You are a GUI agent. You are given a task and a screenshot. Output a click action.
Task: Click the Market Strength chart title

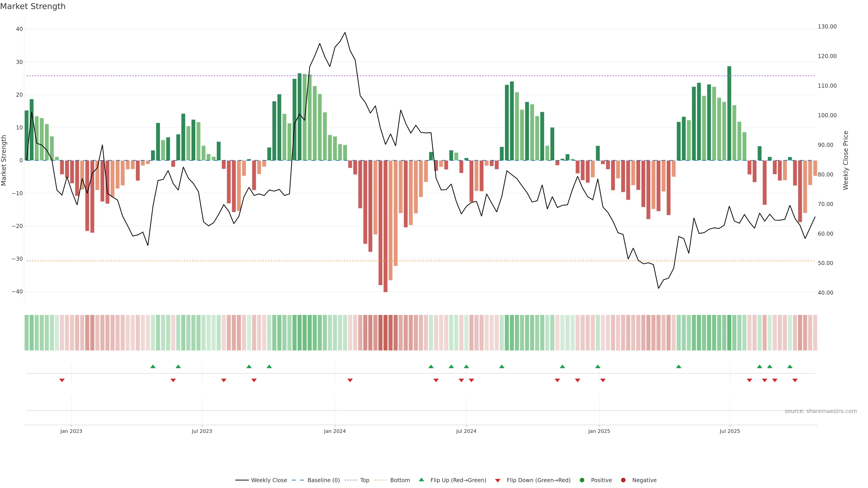(33, 6)
